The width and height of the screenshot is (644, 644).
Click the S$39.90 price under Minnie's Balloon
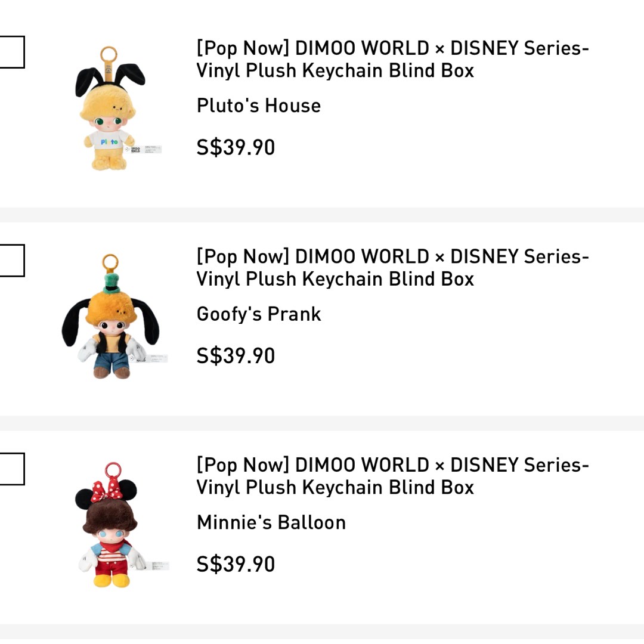tap(236, 563)
